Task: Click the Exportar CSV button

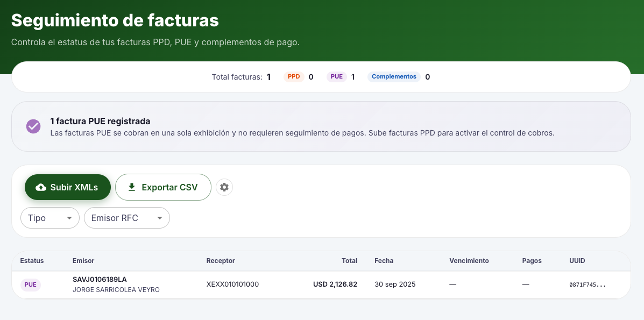Action: (x=163, y=187)
